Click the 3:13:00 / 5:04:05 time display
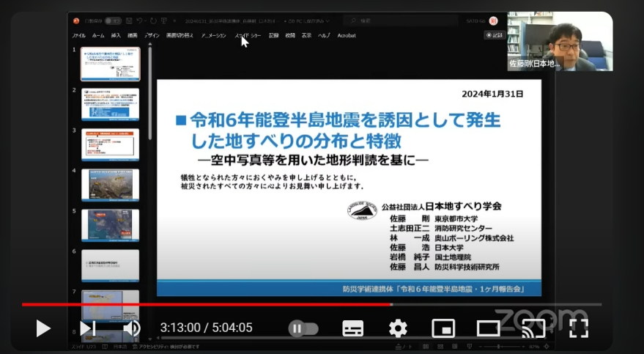The width and height of the screenshot is (644, 354). 206,328
